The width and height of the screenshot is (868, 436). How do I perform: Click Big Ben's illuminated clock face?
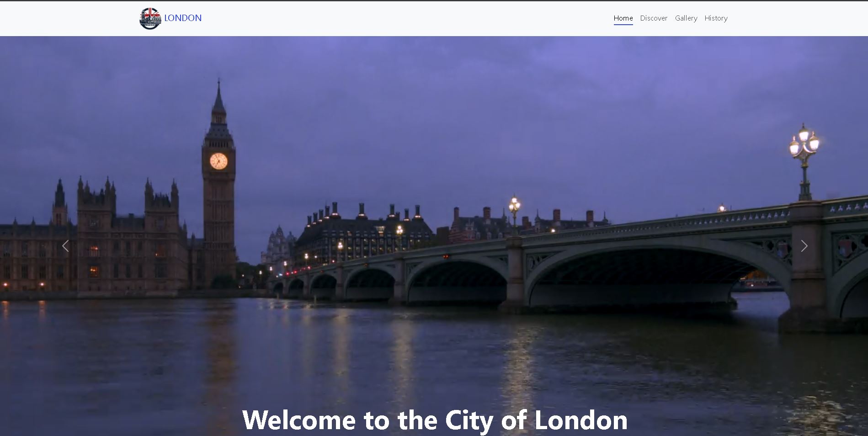(x=218, y=161)
